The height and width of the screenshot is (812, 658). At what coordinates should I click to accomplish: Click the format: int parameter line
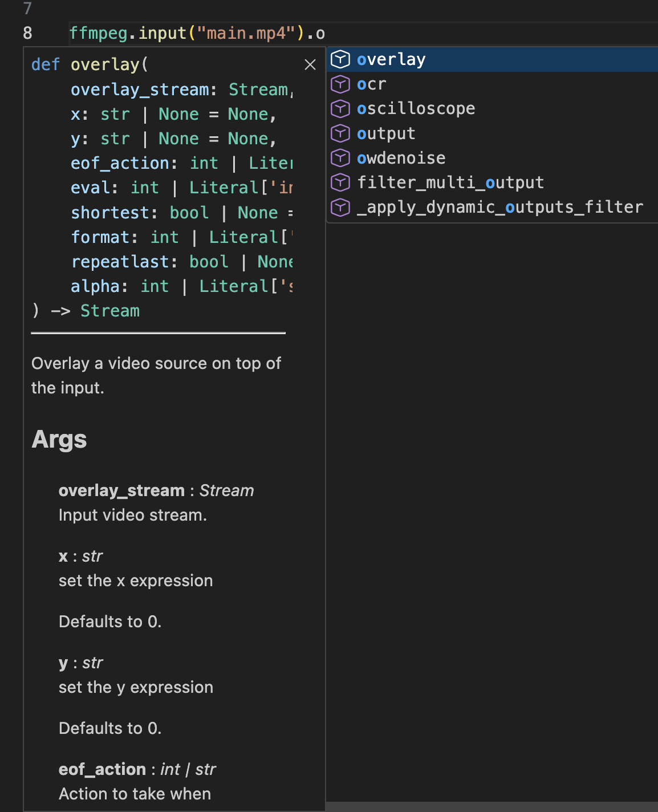tap(182, 237)
